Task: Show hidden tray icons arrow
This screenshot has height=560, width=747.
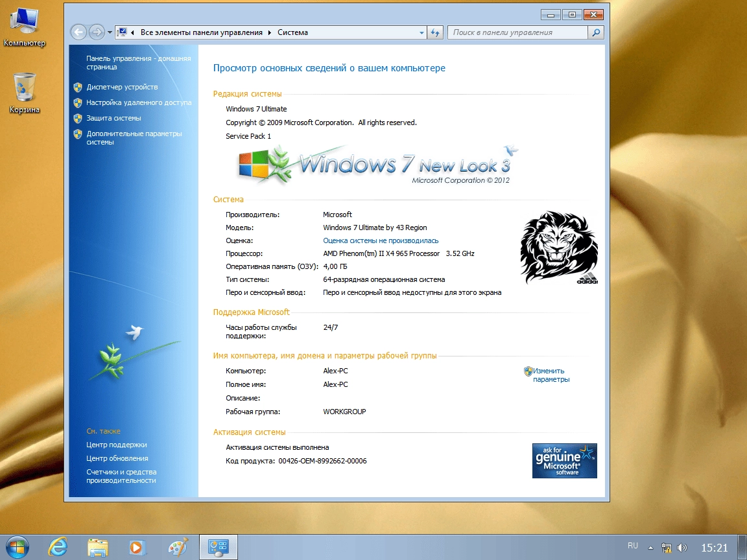Action: 650,547
